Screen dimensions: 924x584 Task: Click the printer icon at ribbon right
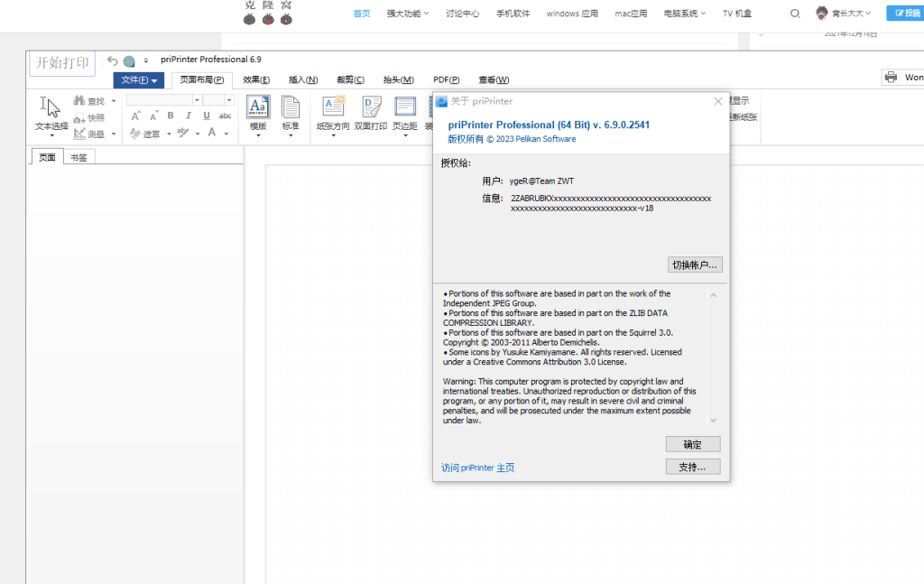tap(891, 78)
